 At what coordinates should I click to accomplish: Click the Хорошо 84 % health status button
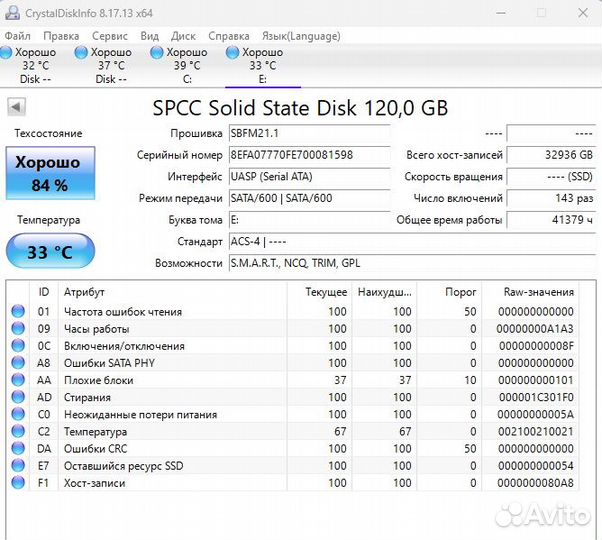point(50,173)
